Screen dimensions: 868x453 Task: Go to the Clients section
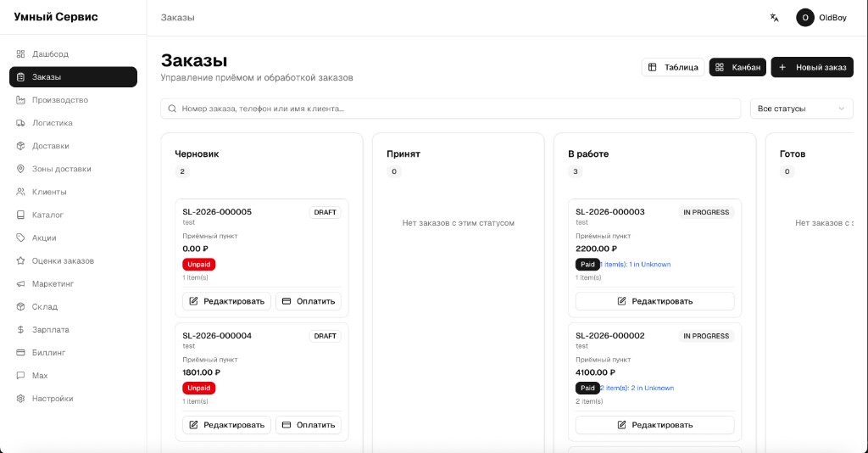click(x=49, y=192)
